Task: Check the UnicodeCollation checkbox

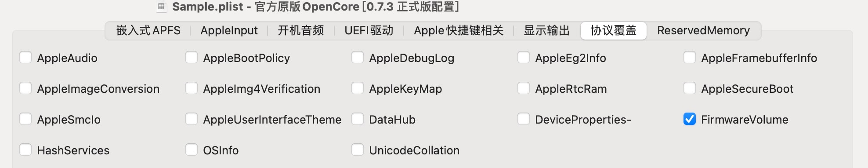Action: point(358,150)
